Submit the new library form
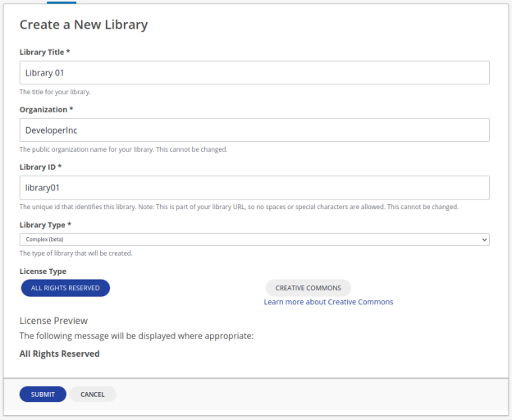The image size is (512, 420). tap(43, 395)
